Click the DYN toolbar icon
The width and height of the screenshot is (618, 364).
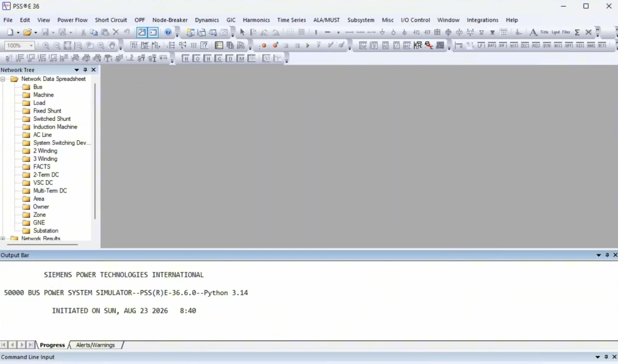pos(547,45)
